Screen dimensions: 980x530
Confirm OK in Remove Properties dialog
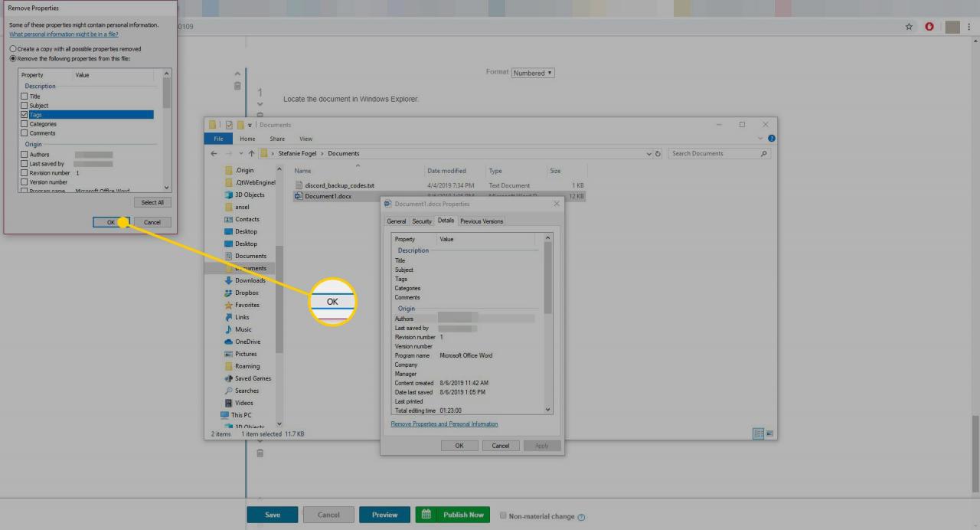pos(111,222)
